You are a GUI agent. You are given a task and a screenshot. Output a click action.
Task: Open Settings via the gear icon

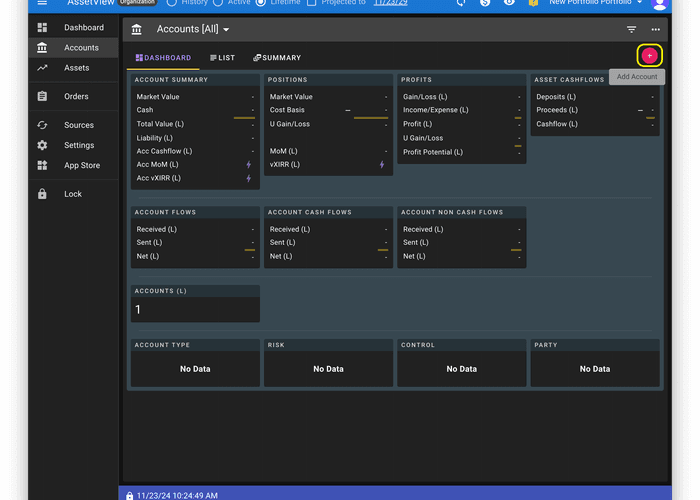pyautogui.click(x=42, y=145)
